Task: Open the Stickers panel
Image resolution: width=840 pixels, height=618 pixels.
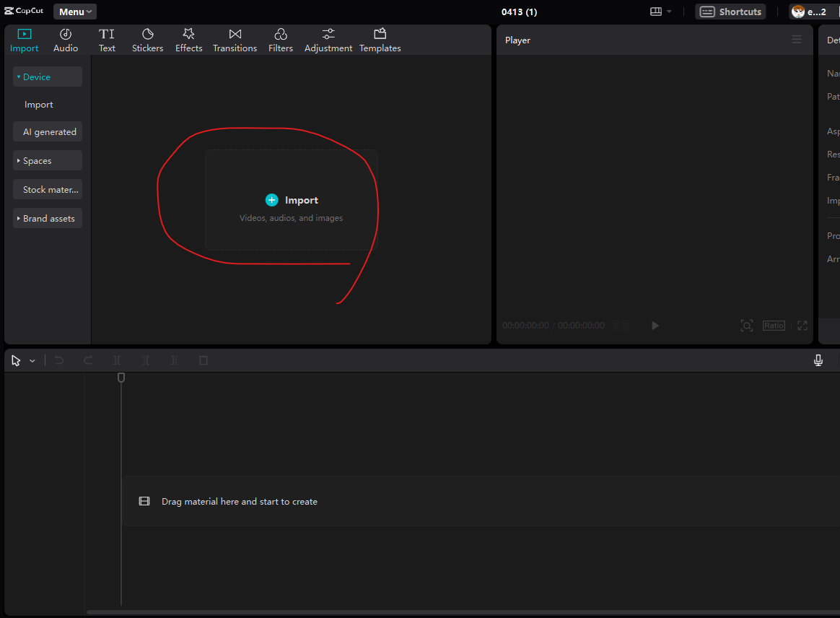Action: coord(147,40)
